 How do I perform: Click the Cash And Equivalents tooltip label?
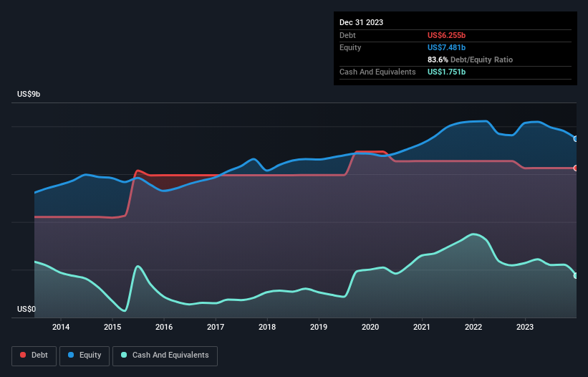pyautogui.click(x=377, y=72)
